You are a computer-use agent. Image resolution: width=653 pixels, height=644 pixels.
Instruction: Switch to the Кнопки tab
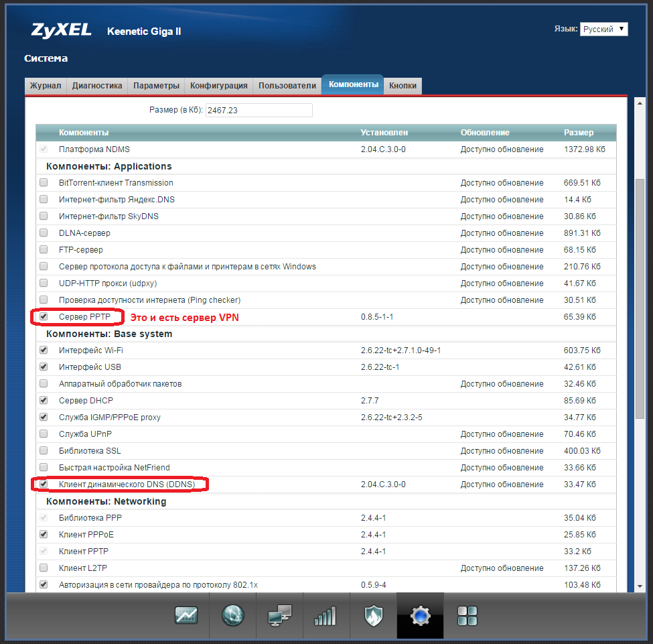pos(403,86)
